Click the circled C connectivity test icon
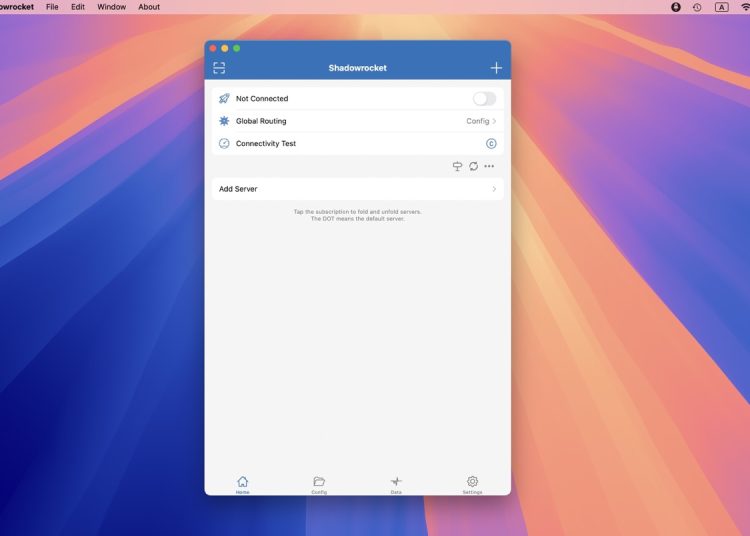This screenshot has width=750, height=536. pyautogui.click(x=491, y=144)
